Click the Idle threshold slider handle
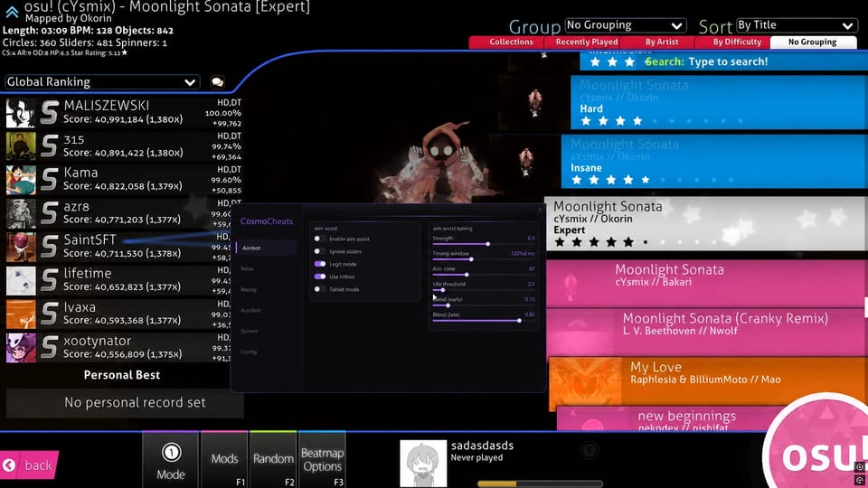 tap(442, 290)
